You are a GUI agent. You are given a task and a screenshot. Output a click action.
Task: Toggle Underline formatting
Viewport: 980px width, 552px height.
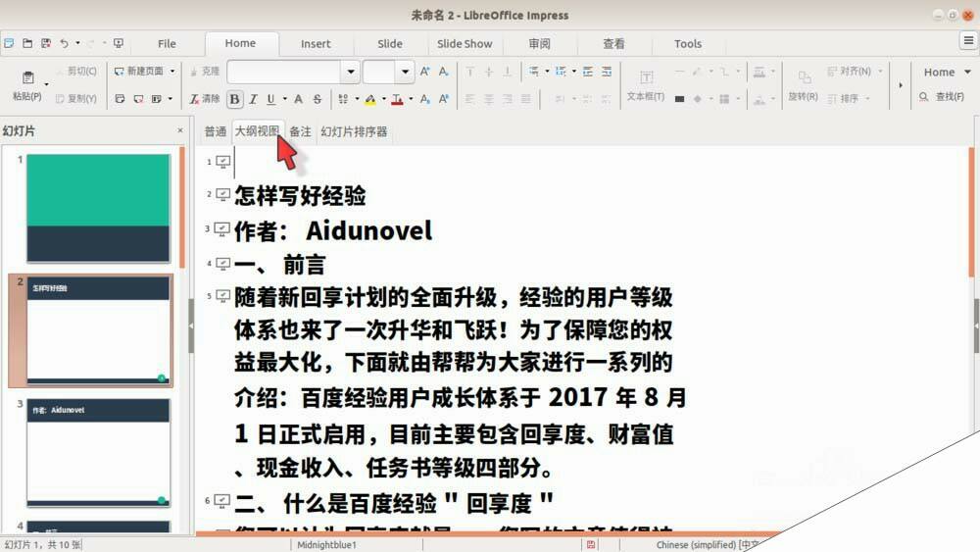[x=270, y=99]
